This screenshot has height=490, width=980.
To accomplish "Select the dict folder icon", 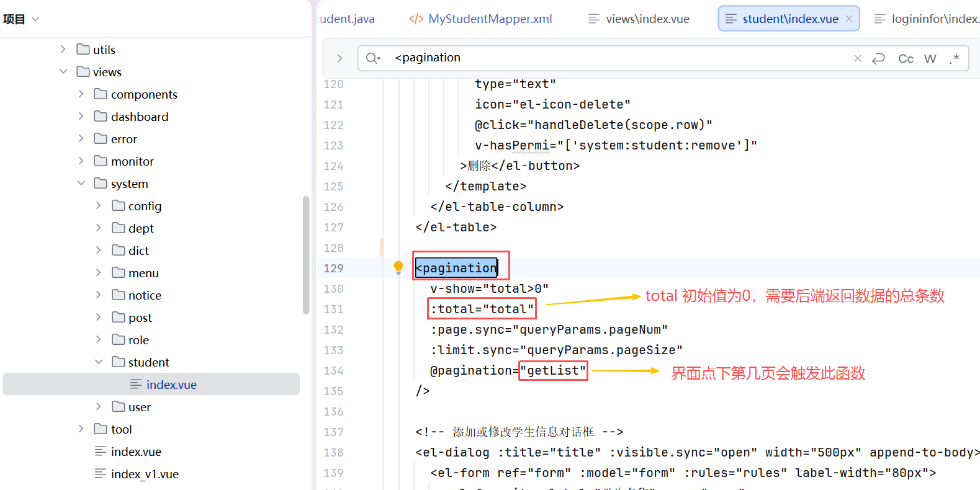I will pos(118,250).
